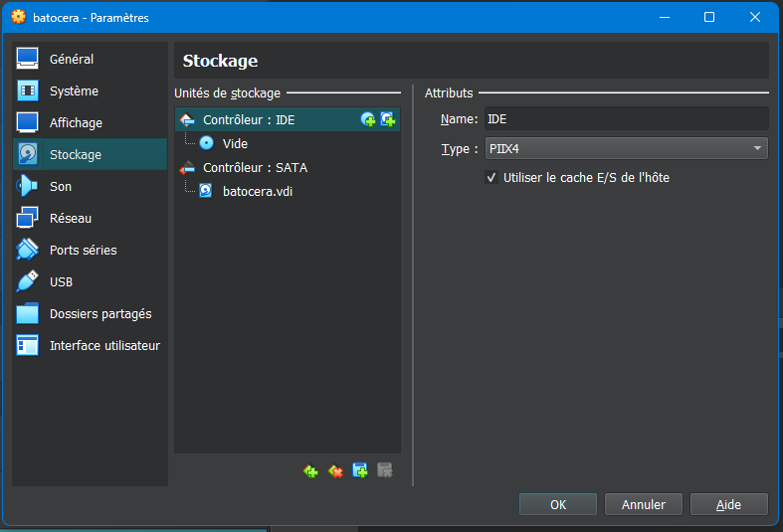
Task: Click the Stockage hard disk icon
Action: coord(28,154)
